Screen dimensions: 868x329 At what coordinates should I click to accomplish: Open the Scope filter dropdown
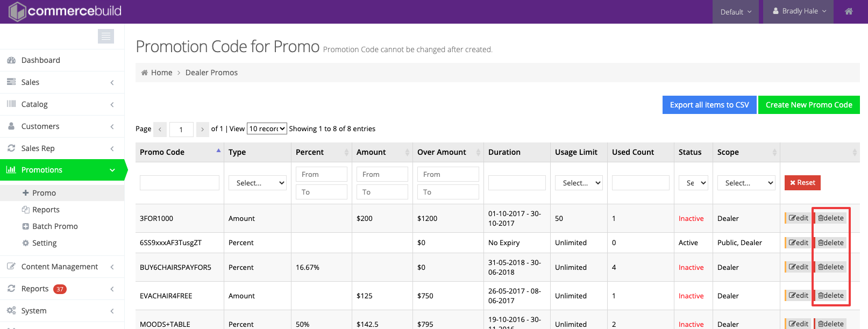[746, 183]
